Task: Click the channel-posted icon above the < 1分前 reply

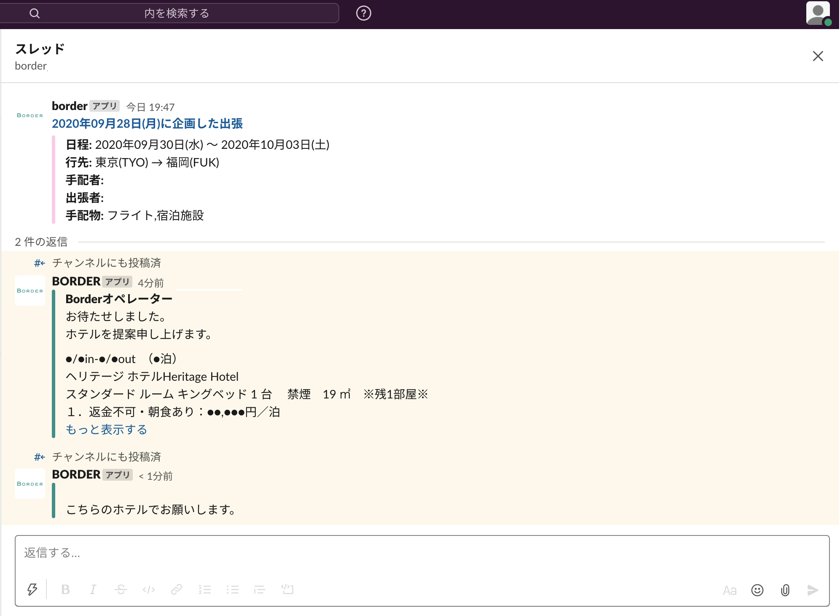Action: (x=40, y=457)
